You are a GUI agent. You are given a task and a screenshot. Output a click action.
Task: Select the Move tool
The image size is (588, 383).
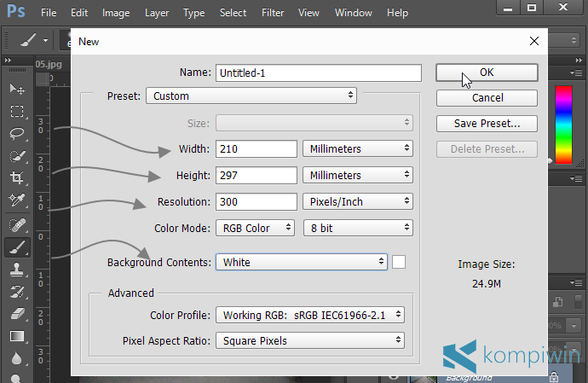(17, 89)
